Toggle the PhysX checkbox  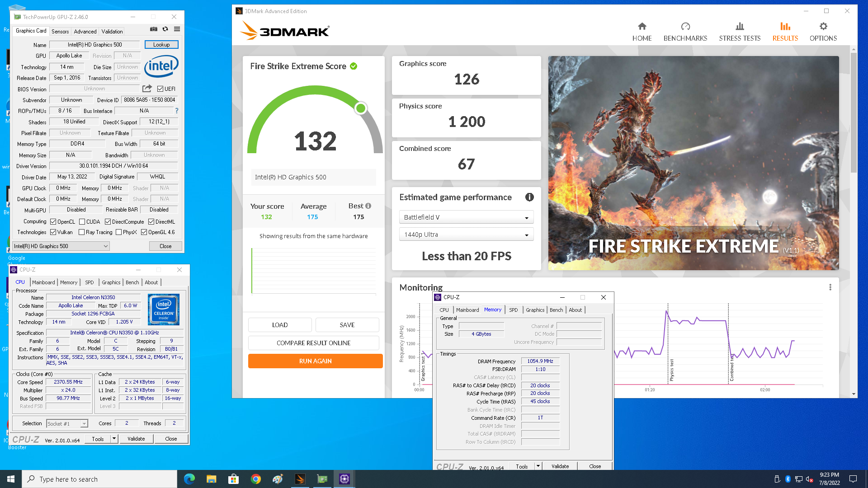pyautogui.click(x=118, y=232)
